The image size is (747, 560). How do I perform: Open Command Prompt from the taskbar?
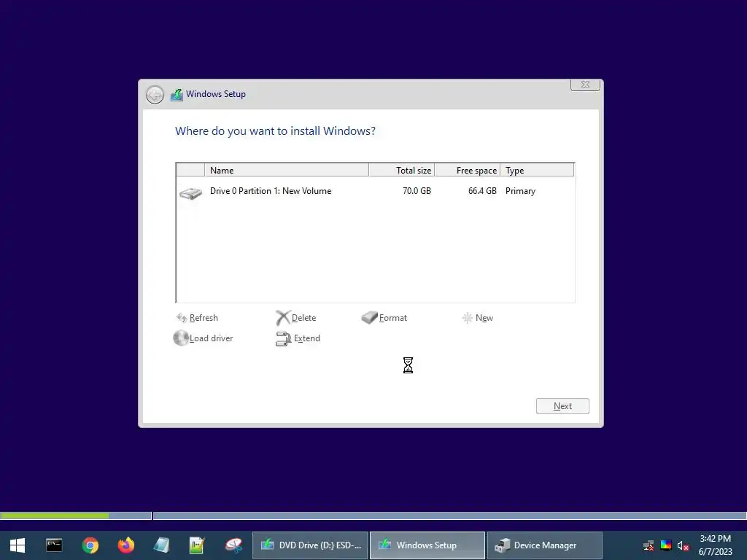[54, 545]
